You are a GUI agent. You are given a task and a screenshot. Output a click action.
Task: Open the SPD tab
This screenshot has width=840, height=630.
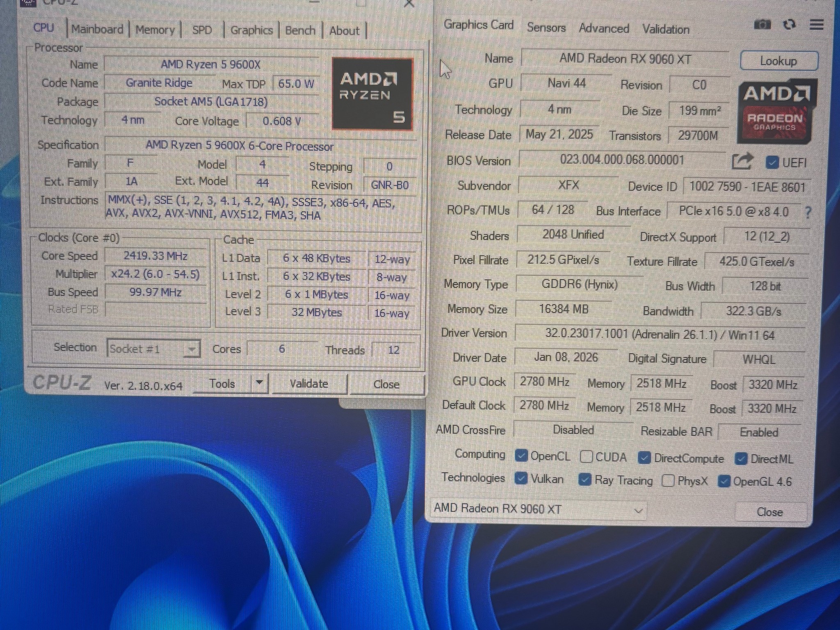point(202,30)
